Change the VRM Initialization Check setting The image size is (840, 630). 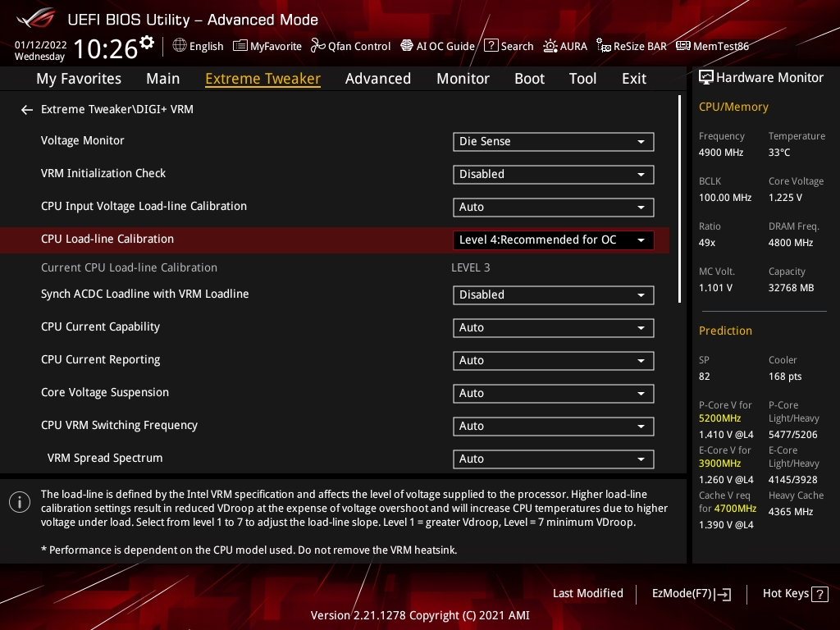[x=553, y=174]
